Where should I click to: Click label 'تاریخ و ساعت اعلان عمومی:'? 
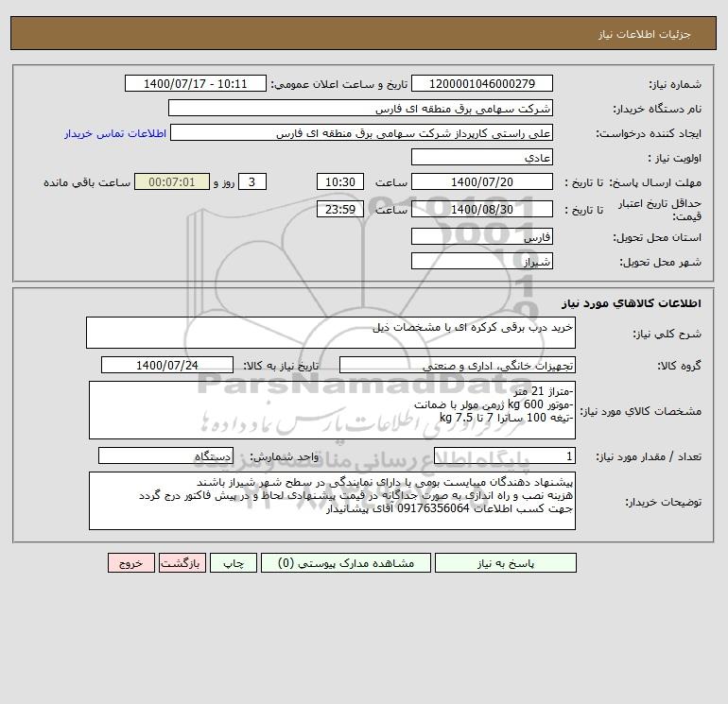click(339, 84)
